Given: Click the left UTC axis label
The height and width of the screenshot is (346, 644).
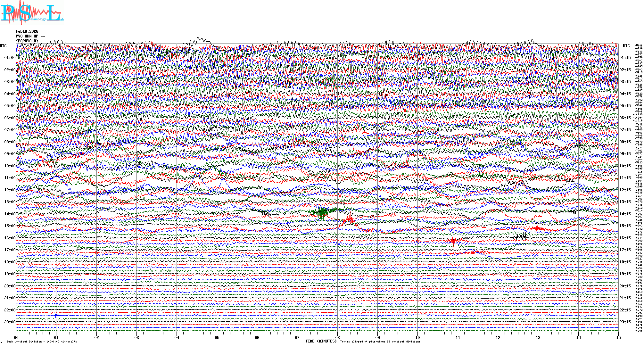Looking at the screenshot, I should tap(3, 46).
